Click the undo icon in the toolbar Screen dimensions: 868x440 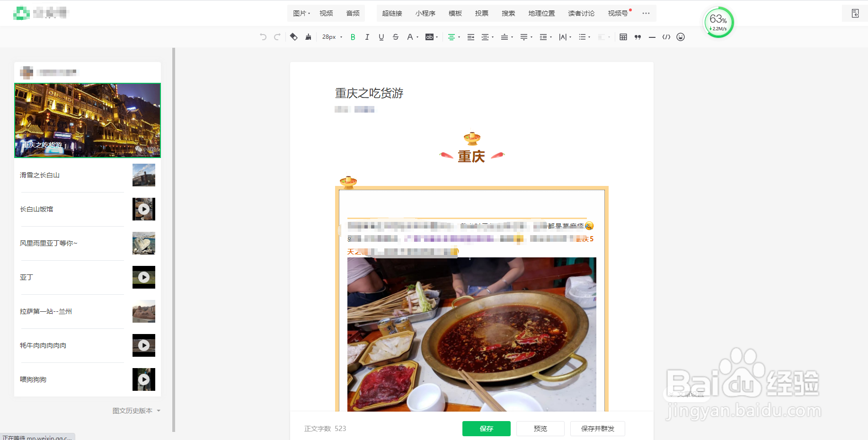point(263,37)
